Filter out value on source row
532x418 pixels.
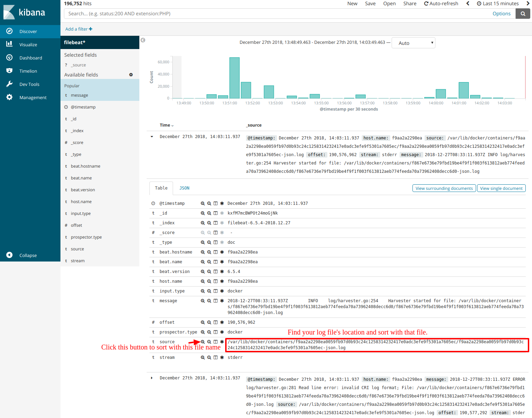209,342
